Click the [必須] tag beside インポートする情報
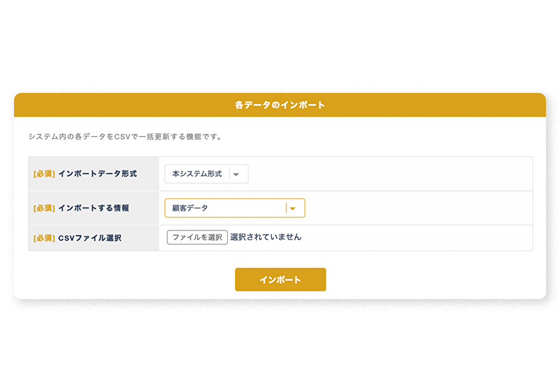 (x=44, y=208)
